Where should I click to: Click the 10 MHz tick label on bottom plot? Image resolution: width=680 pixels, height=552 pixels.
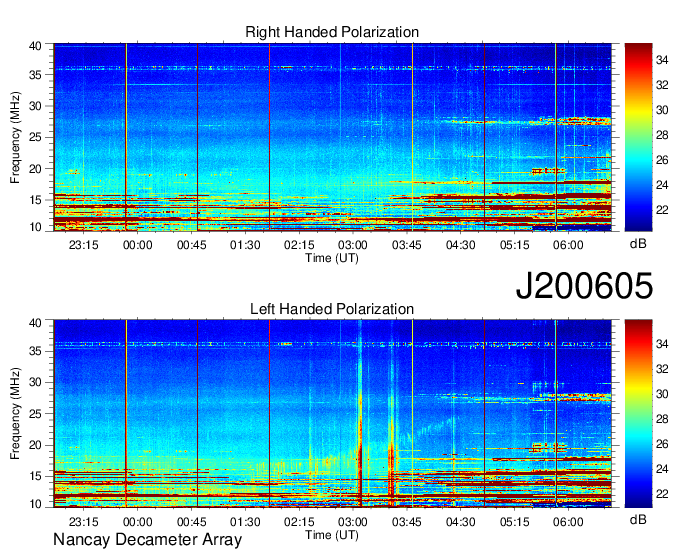click(35, 504)
